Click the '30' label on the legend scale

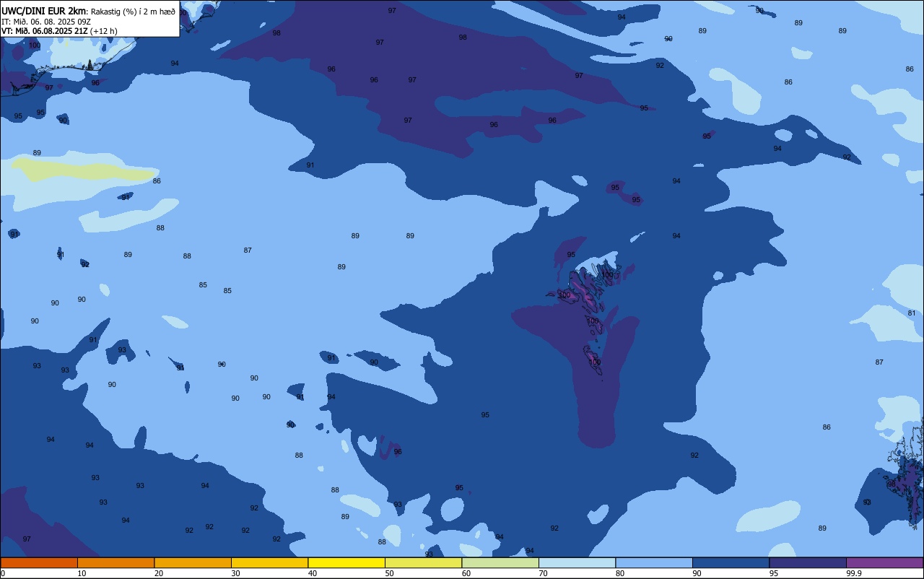(235, 573)
